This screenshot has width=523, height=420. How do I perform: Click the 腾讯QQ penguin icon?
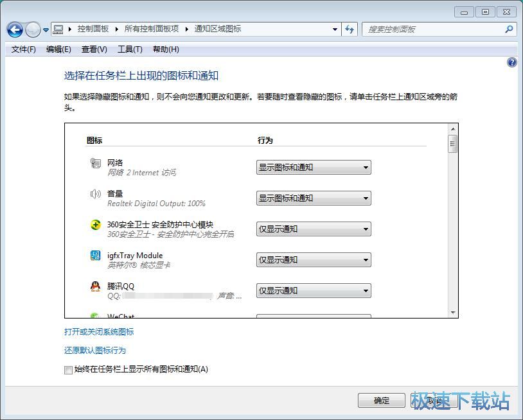coord(95,286)
